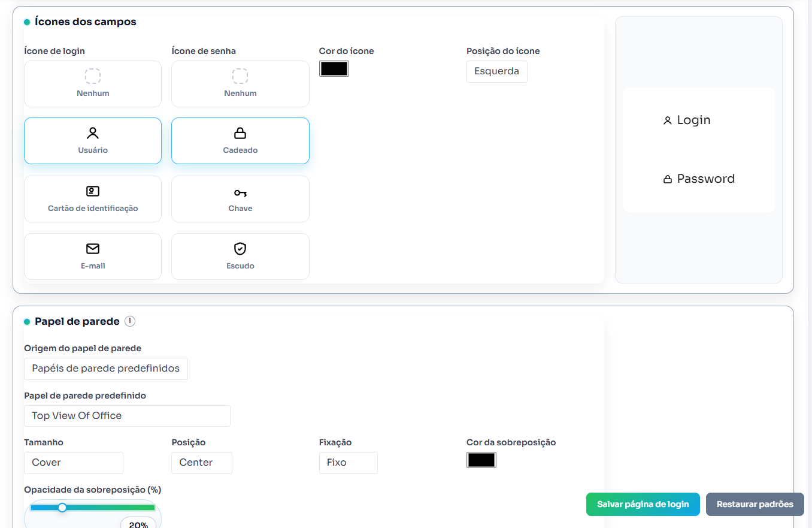Open the Tamanho Cover dropdown

(74, 463)
